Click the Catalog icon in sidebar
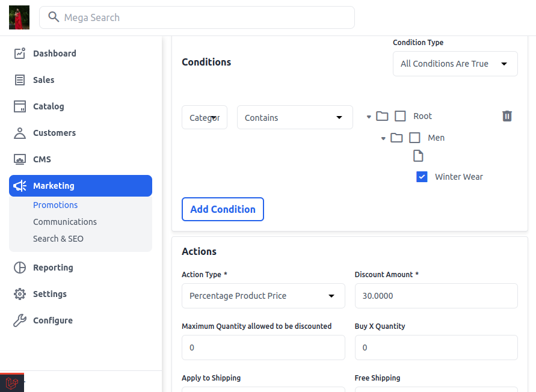 click(x=20, y=106)
